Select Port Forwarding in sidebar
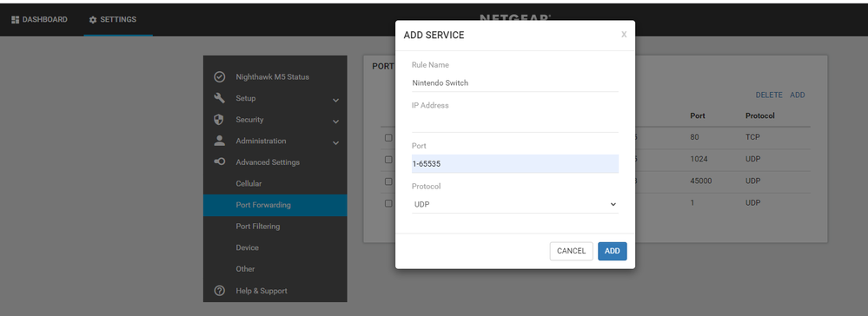868x316 pixels. 275,205
